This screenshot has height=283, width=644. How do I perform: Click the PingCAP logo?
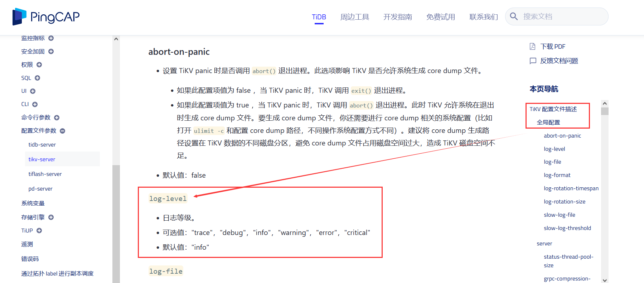click(x=46, y=17)
